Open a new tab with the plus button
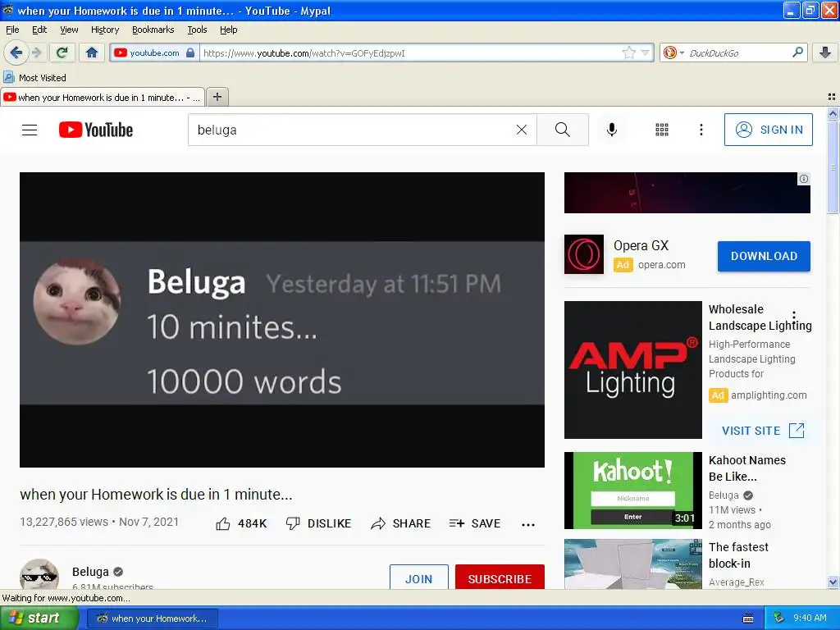 (x=217, y=97)
